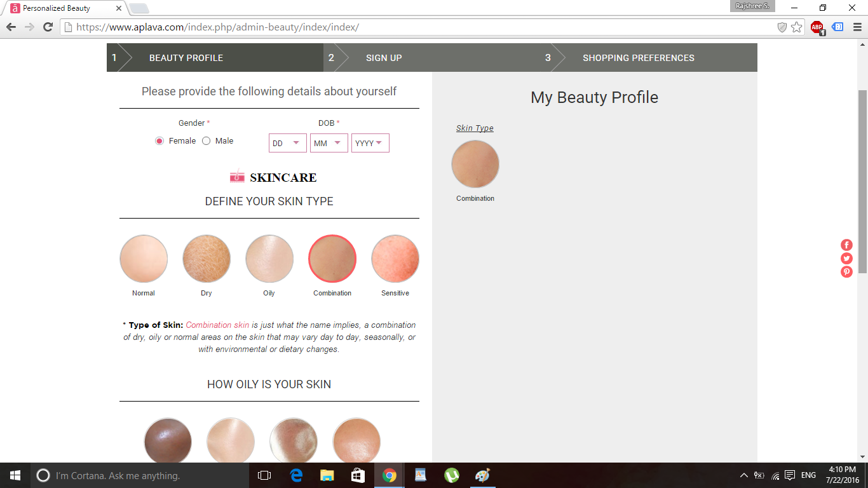This screenshot has height=488, width=868.
Task: Choose the Sensitive skin type
Action: coord(395,259)
